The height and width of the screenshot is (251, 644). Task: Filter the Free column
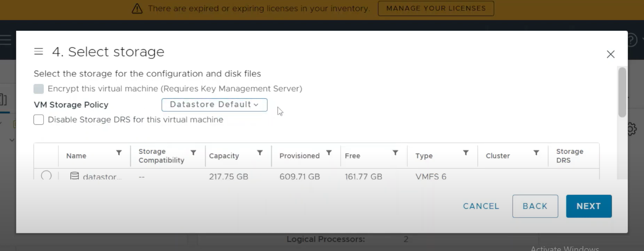click(x=395, y=153)
